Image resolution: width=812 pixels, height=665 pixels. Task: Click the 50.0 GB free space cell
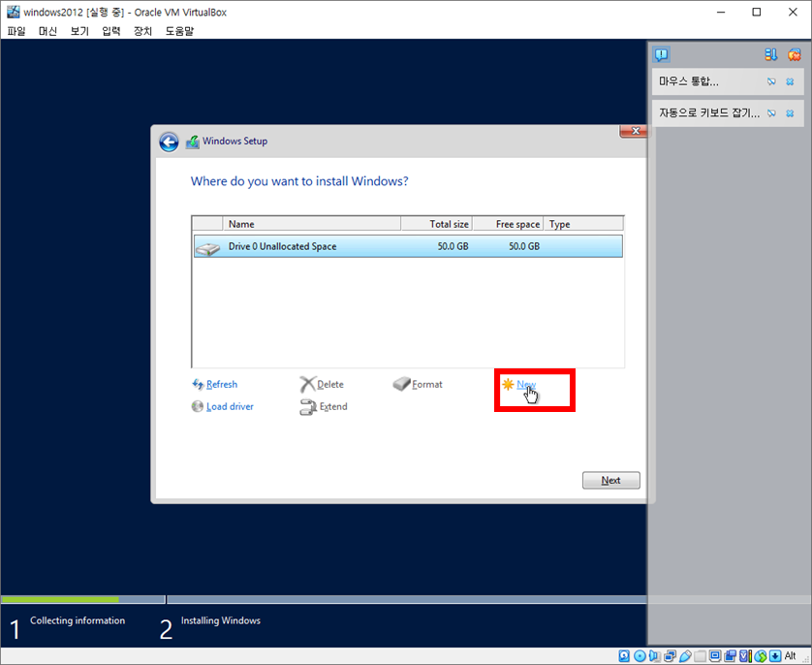(523, 246)
